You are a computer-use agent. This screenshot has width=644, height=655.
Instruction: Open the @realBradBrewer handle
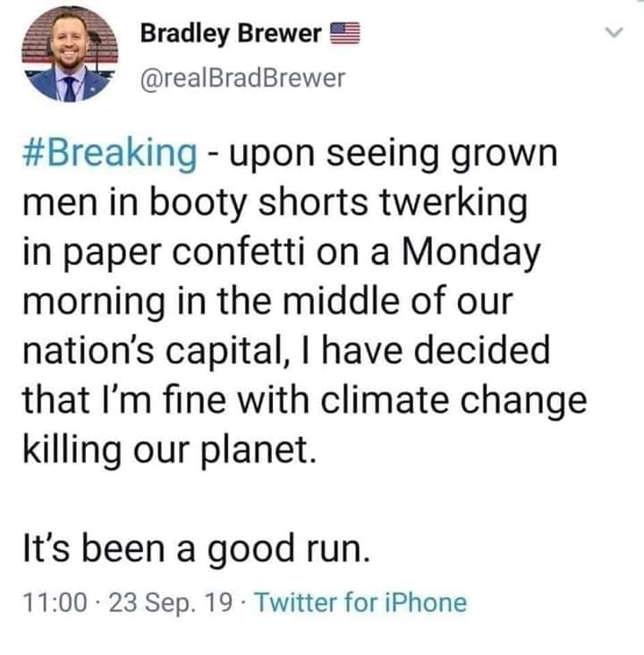coord(243,78)
